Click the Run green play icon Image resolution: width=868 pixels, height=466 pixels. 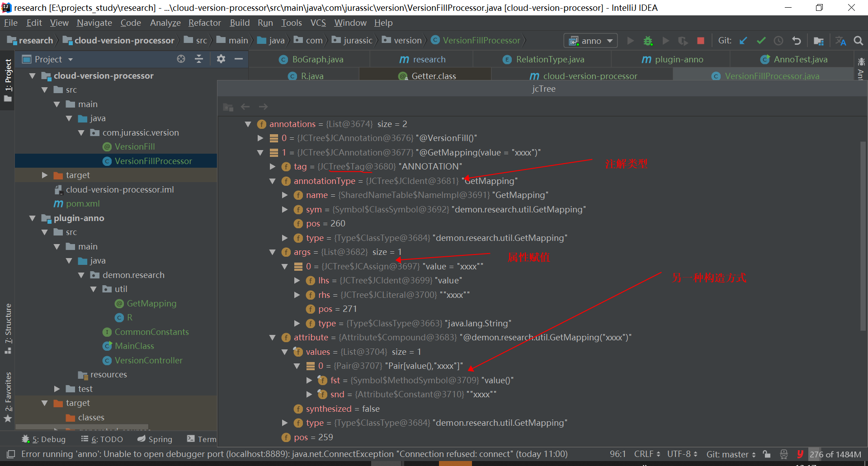[x=630, y=41]
